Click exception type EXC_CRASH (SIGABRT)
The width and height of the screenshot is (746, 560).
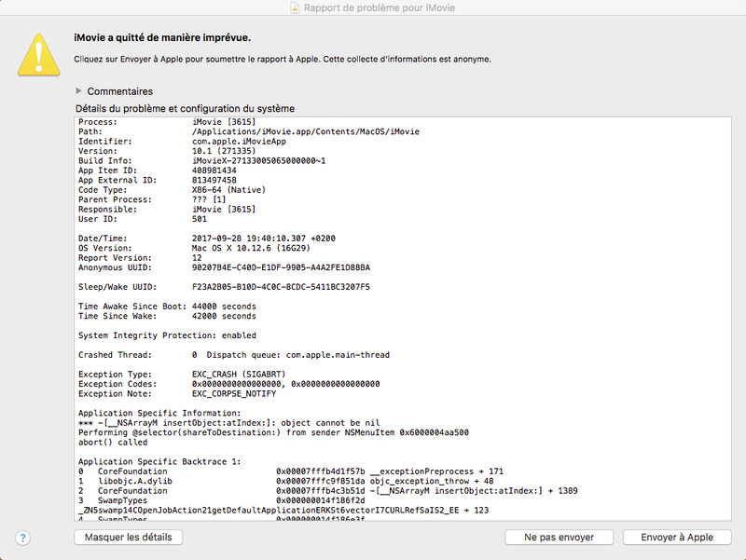point(239,375)
